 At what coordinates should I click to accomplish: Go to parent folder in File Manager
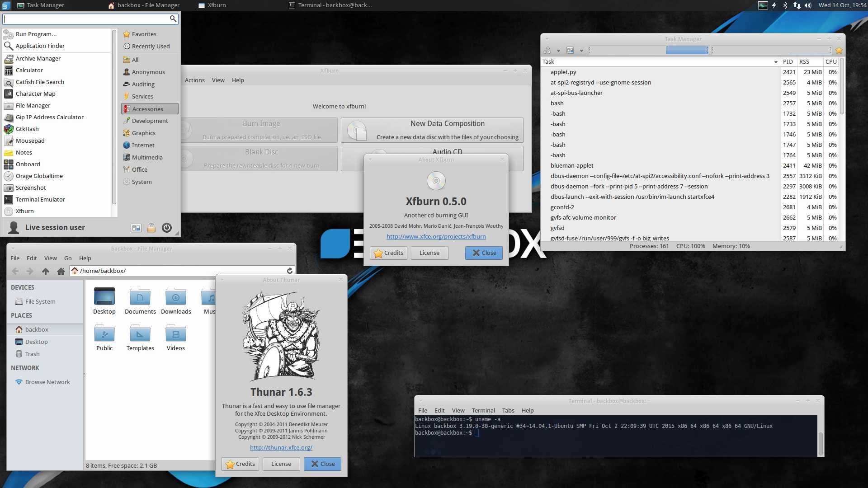click(46, 271)
